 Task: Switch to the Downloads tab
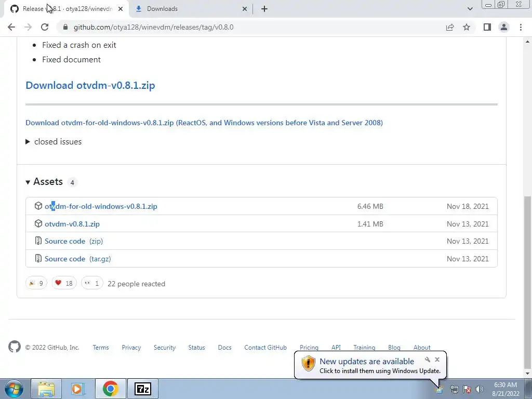pos(190,9)
